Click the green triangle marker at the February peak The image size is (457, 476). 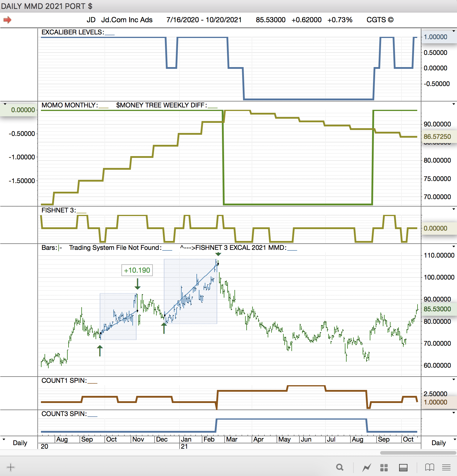218,254
